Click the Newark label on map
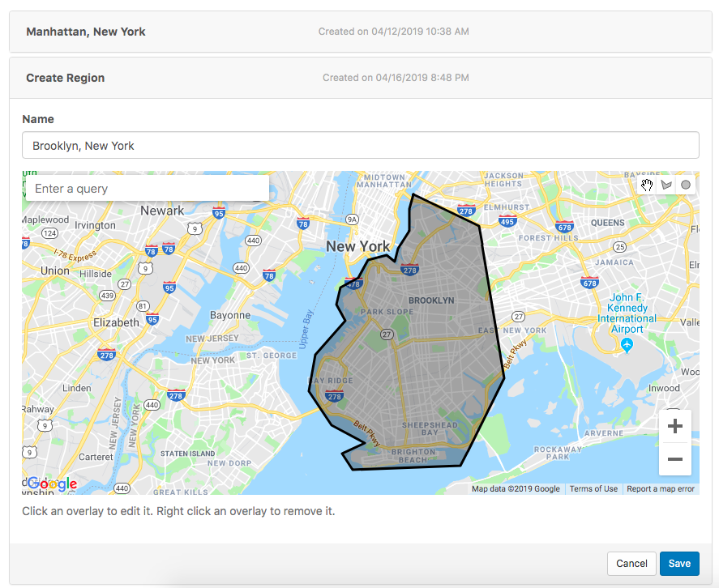Viewport: 719px width, 588px height. [162, 211]
